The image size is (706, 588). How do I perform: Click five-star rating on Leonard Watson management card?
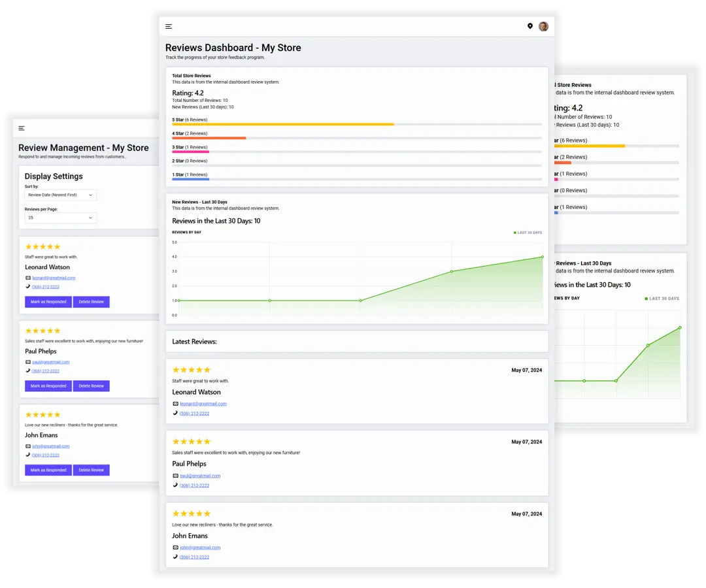42,247
